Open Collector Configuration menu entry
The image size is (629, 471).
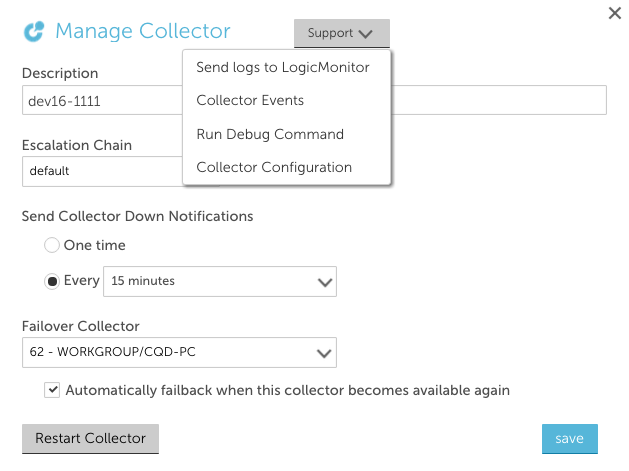[274, 167]
